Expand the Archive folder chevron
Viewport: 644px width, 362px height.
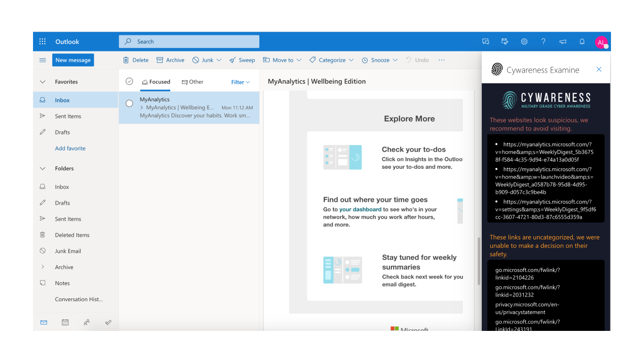pyautogui.click(x=42, y=267)
